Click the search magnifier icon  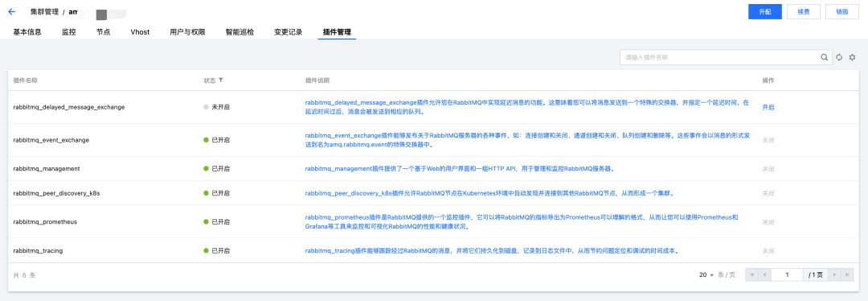[825, 57]
